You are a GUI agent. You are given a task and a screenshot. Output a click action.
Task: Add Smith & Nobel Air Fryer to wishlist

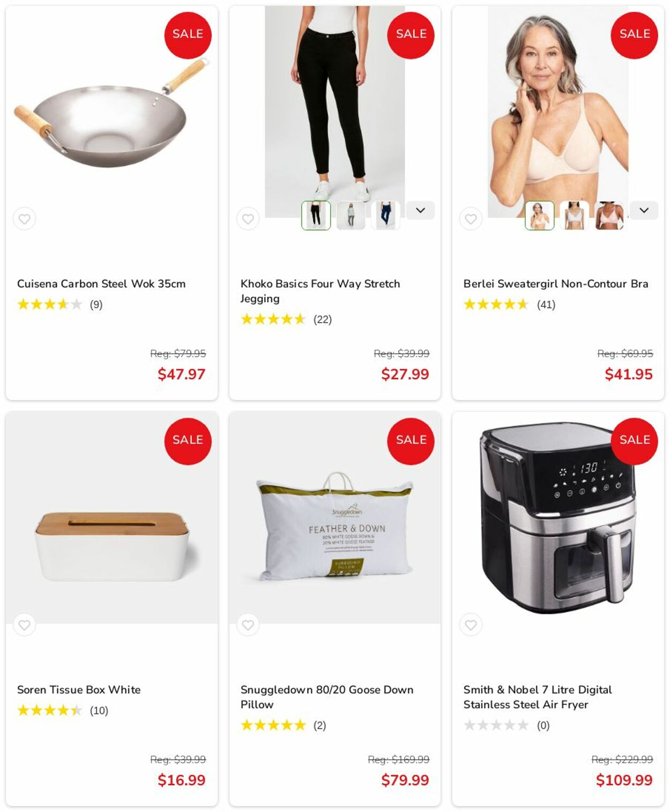471,625
